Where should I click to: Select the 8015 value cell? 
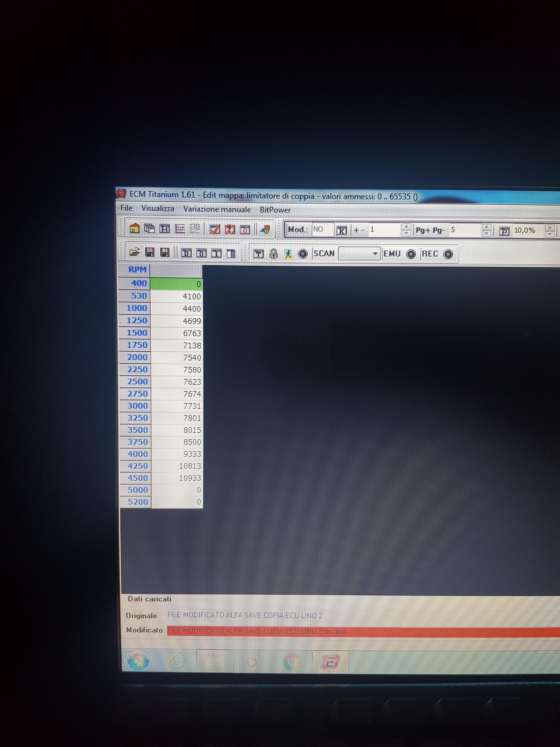(176, 430)
